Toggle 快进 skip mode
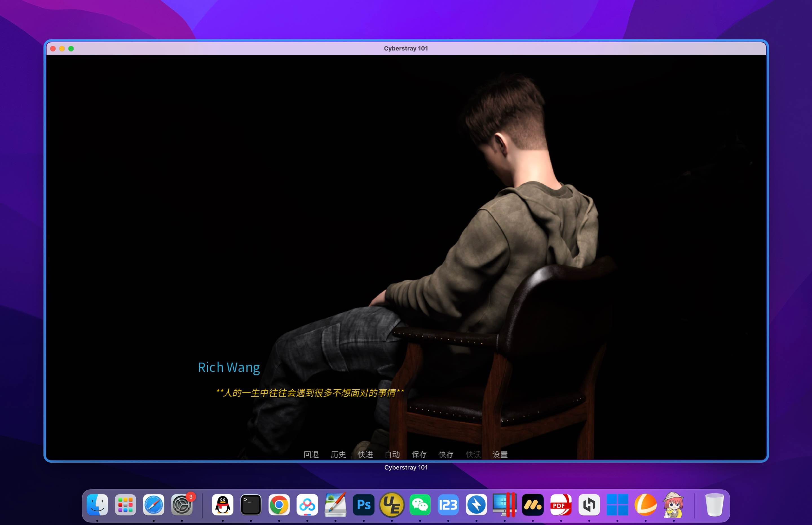812x525 pixels. (x=365, y=455)
